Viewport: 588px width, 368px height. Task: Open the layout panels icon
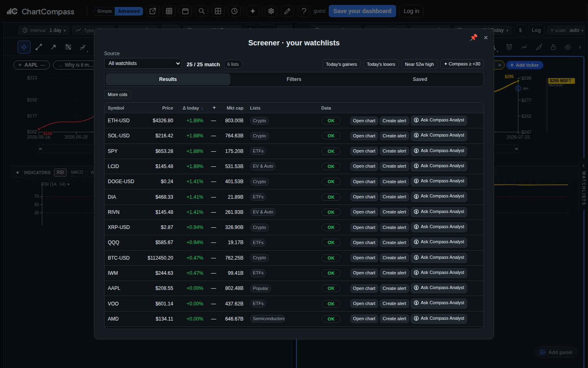tap(218, 11)
